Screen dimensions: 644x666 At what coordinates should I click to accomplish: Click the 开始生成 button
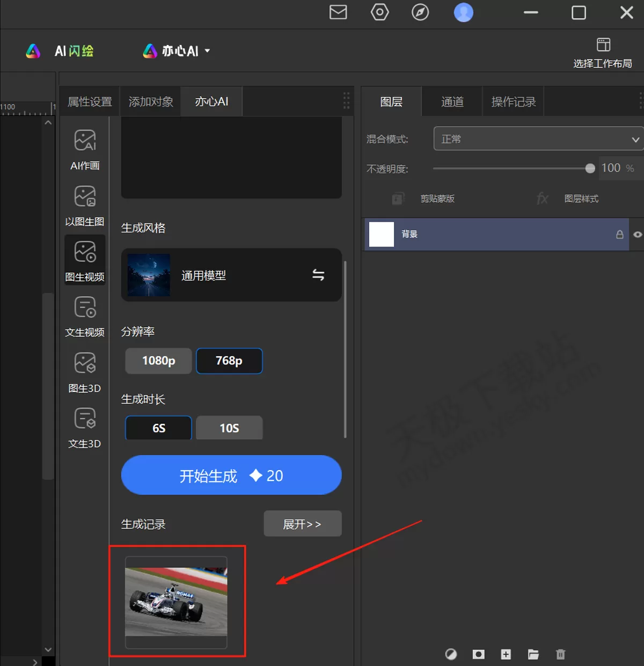coord(231,475)
